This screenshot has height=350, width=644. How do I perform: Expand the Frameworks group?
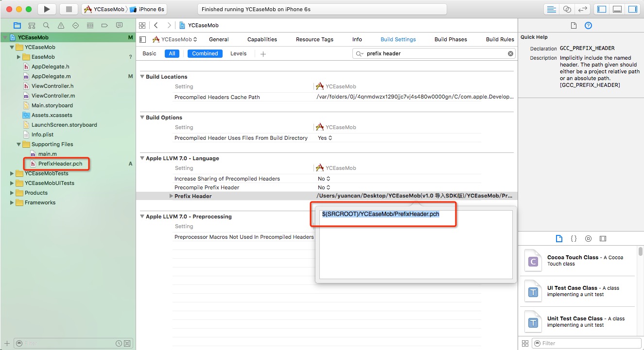12,202
